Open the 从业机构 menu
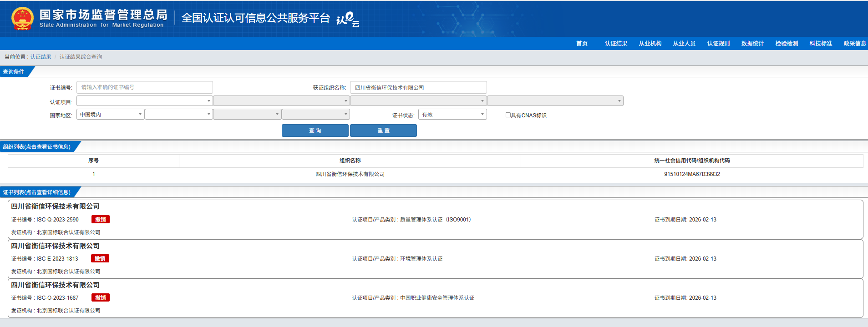This screenshot has height=327, width=868. click(650, 44)
